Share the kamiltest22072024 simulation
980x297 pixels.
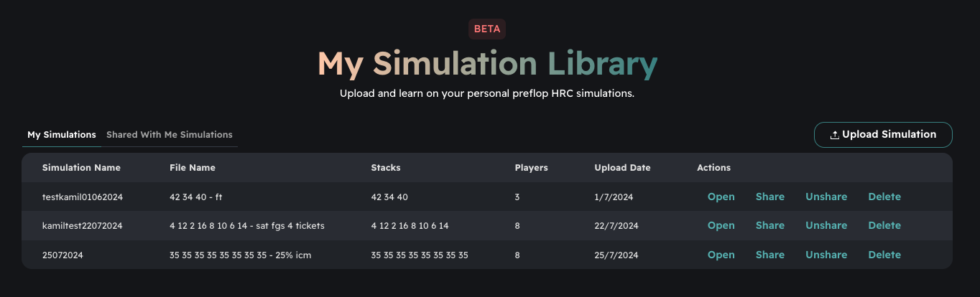[769, 225]
